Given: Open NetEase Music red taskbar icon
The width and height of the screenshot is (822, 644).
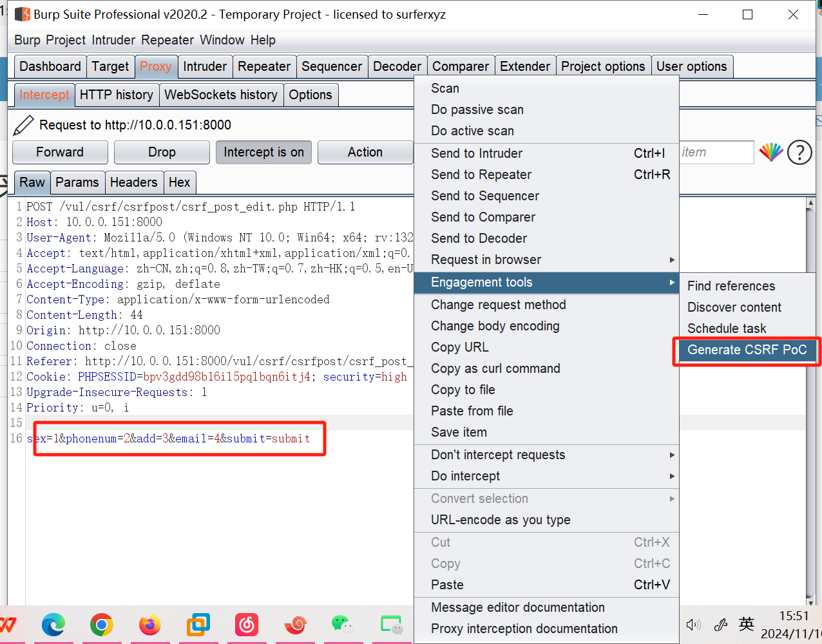Looking at the screenshot, I should coord(247,625).
